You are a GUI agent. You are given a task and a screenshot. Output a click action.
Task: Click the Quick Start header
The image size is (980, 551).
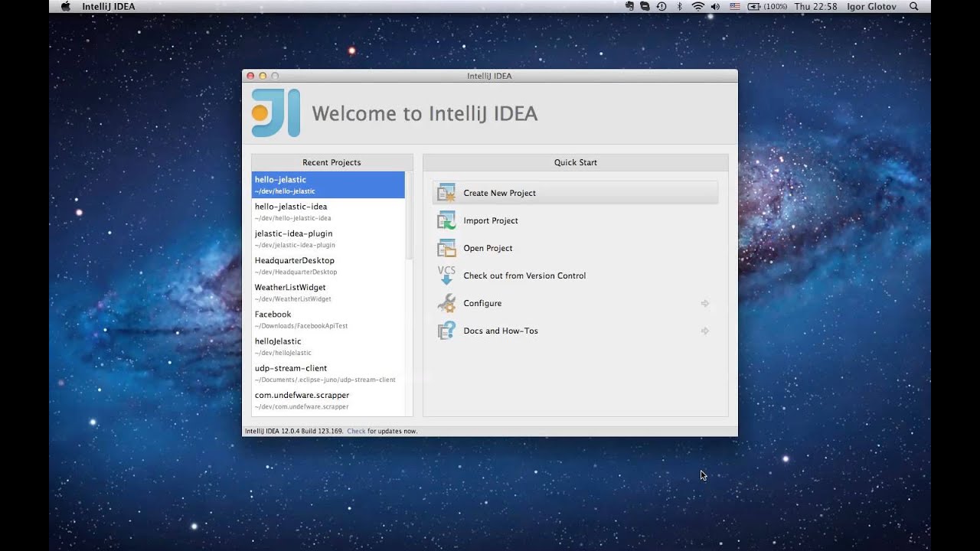pyautogui.click(x=576, y=162)
